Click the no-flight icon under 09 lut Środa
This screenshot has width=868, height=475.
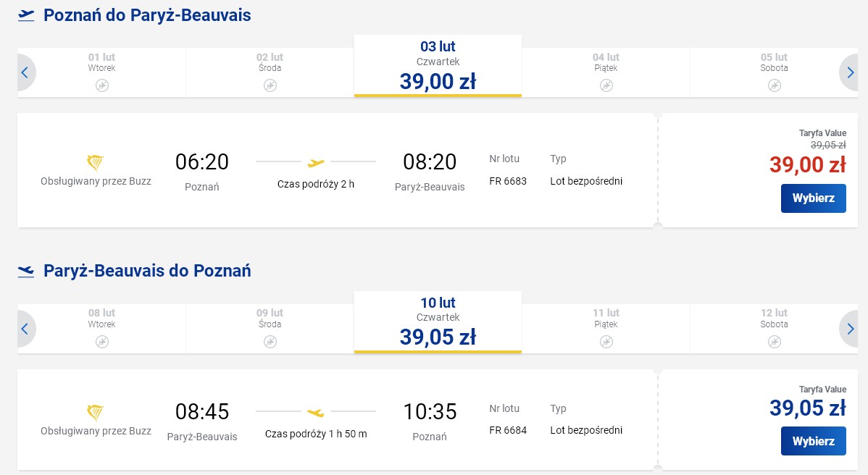click(x=270, y=342)
